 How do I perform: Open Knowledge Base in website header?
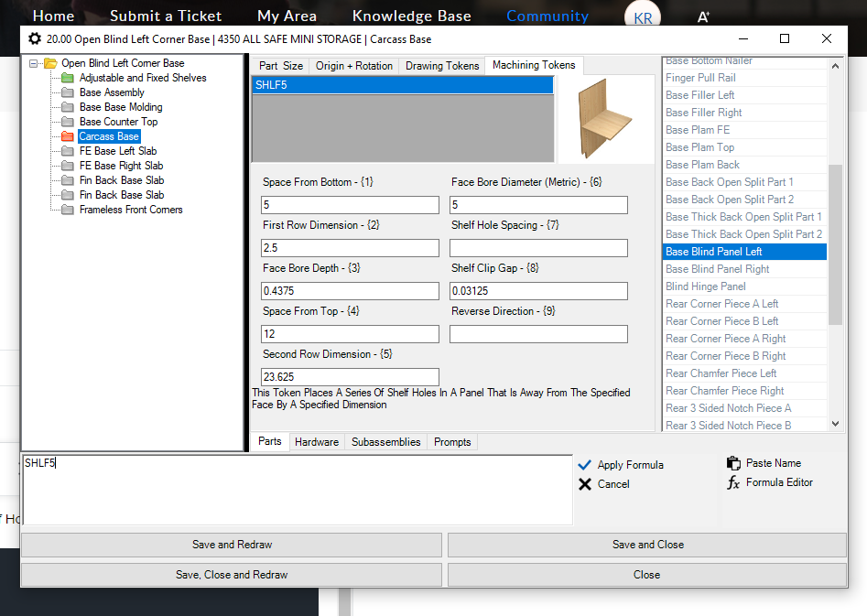coord(411,16)
